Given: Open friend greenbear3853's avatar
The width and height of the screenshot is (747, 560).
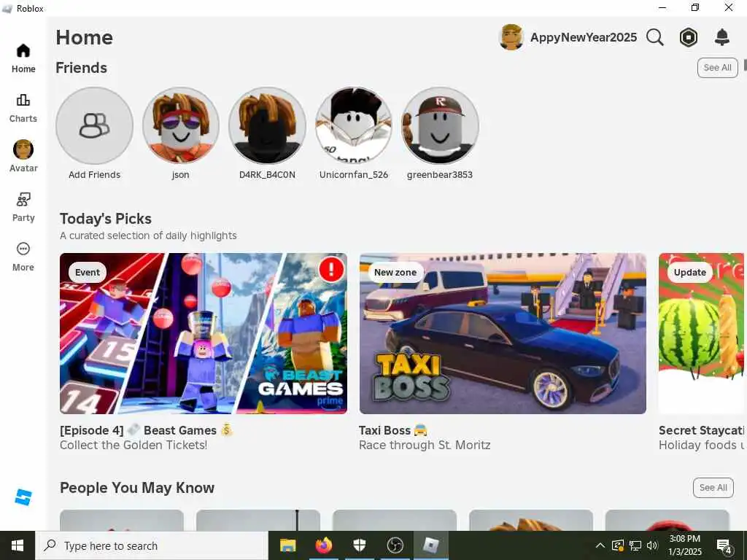Looking at the screenshot, I should pyautogui.click(x=440, y=125).
